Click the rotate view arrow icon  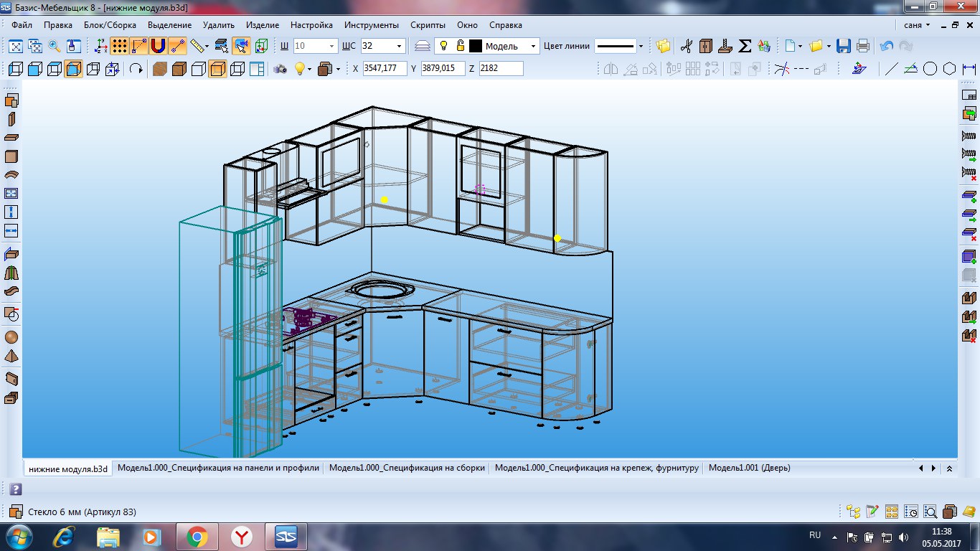pyautogui.click(x=136, y=69)
